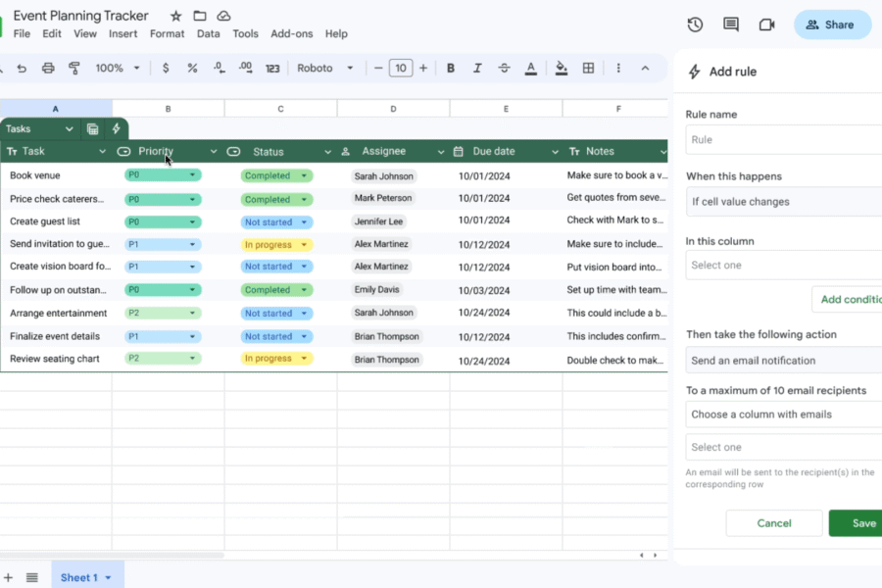Open the Insert menu
Image resolution: width=882 pixels, height=588 pixels.
(123, 33)
